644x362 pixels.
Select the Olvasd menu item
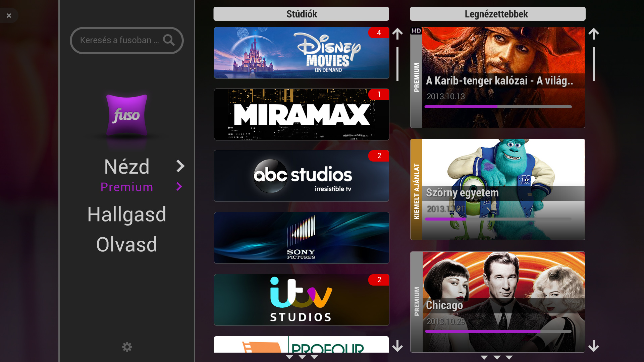(127, 244)
